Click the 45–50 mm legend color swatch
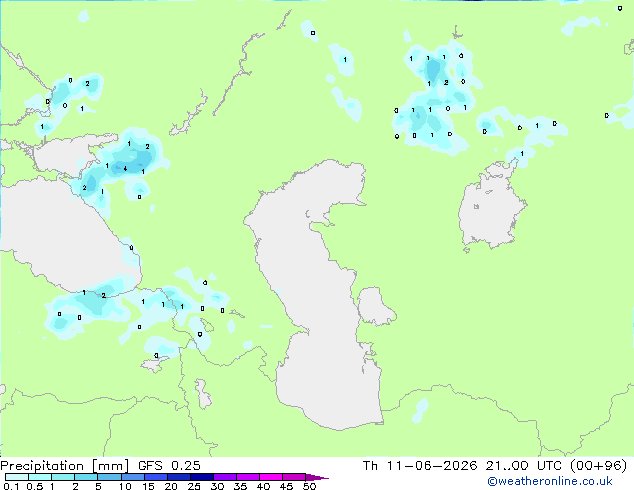Viewport: 634px width, 490px height. point(294,477)
